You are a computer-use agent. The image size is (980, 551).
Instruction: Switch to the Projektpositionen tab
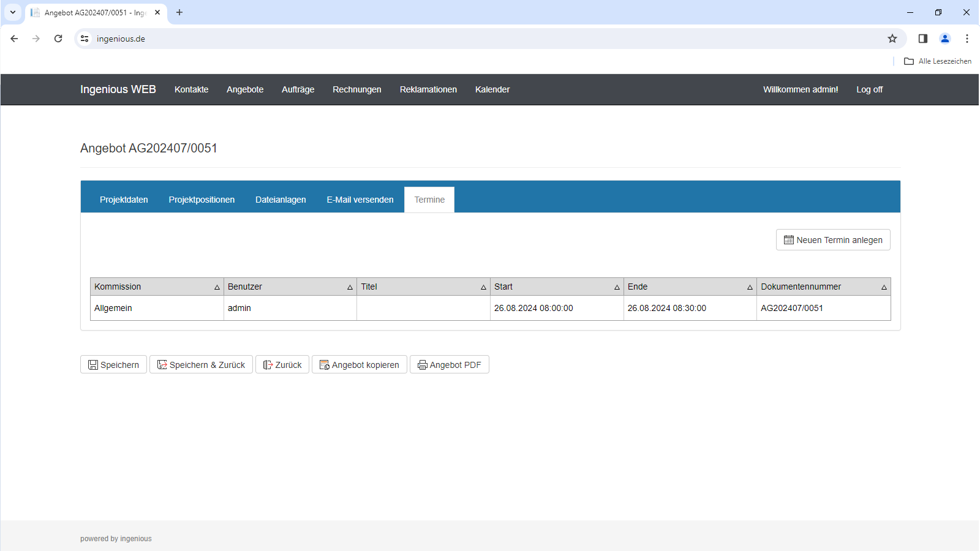pyautogui.click(x=202, y=200)
